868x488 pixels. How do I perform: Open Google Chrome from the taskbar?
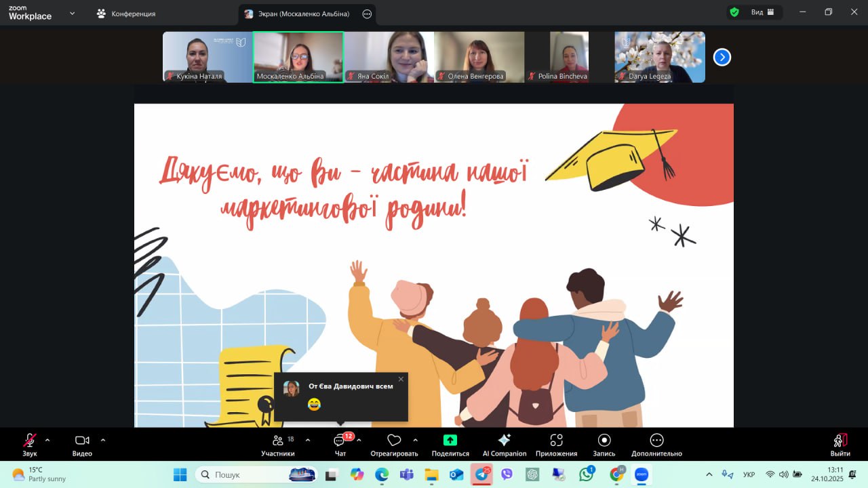click(x=616, y=474)
